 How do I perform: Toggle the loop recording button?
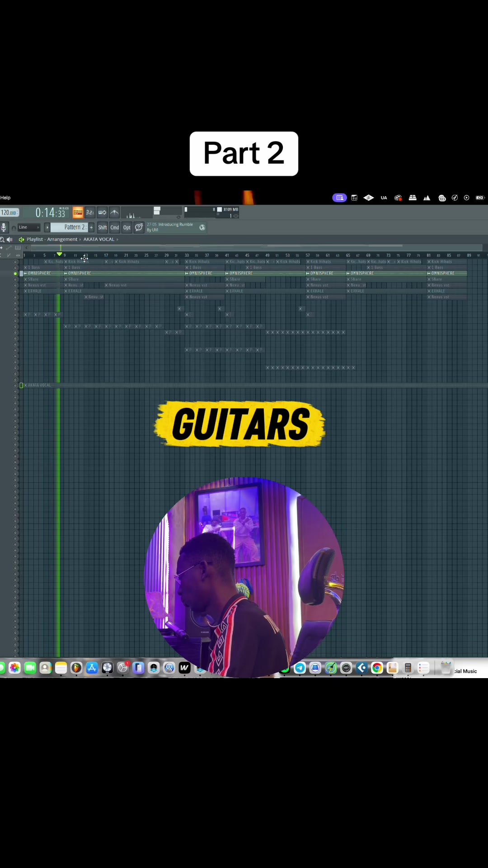102,212
